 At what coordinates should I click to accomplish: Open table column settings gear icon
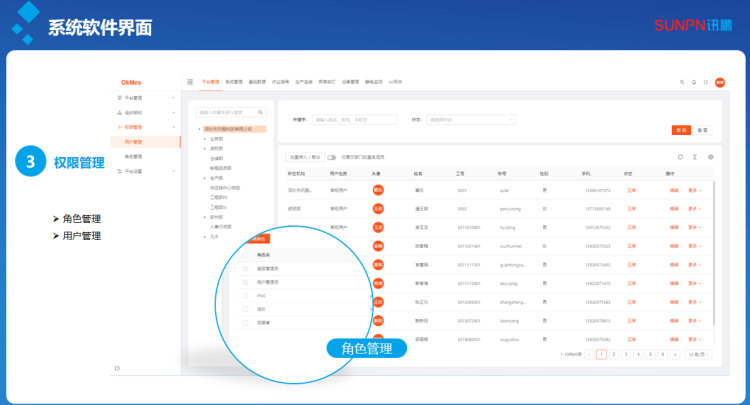[x=710, y=157]
